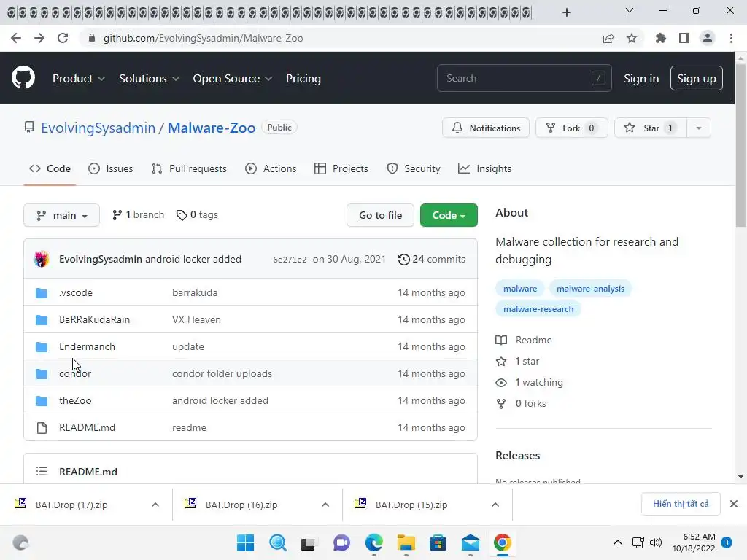Open the condor folder
This screenshot has height=560, width=747.
pos(75,374)
